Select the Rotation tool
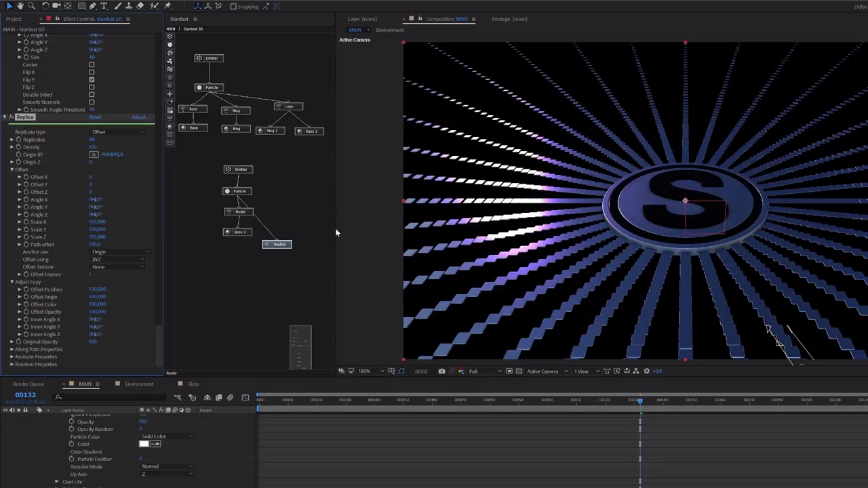 click(45, 6)
